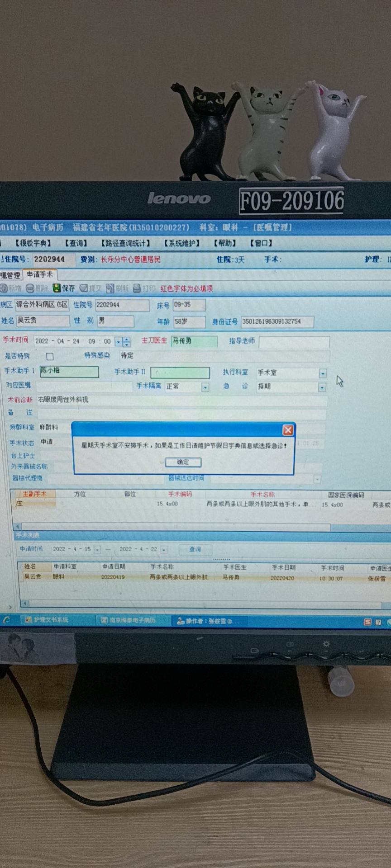Open the 手术时间 date dropdown

(118, 342)
